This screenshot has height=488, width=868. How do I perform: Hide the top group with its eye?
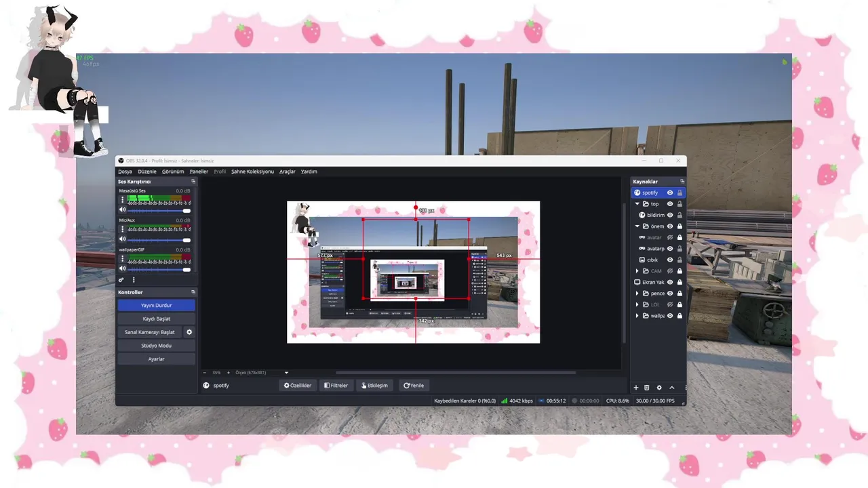670,204
